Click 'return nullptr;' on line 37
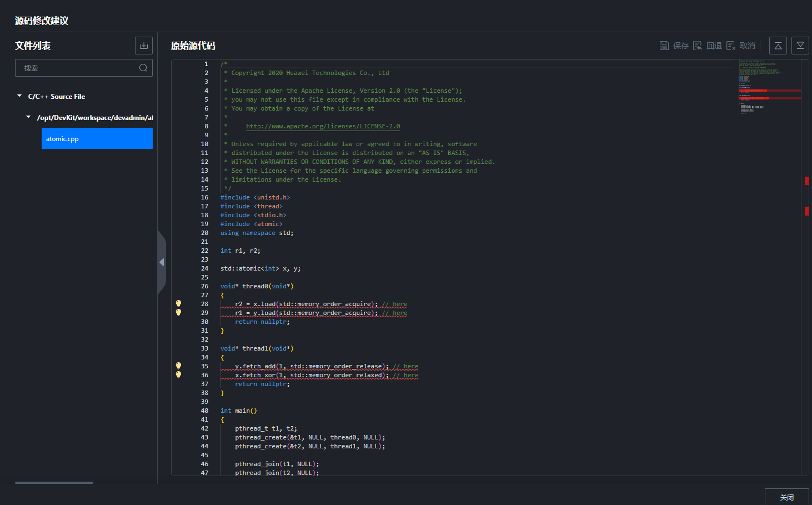The height and width of the screenshot is (505, 812). coord(262,384)
